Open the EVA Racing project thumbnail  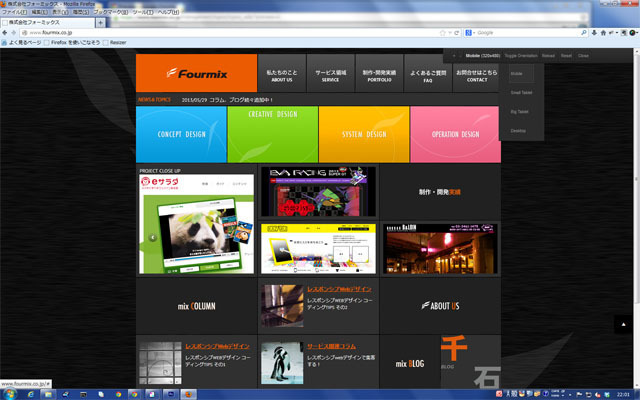[317, 190]
